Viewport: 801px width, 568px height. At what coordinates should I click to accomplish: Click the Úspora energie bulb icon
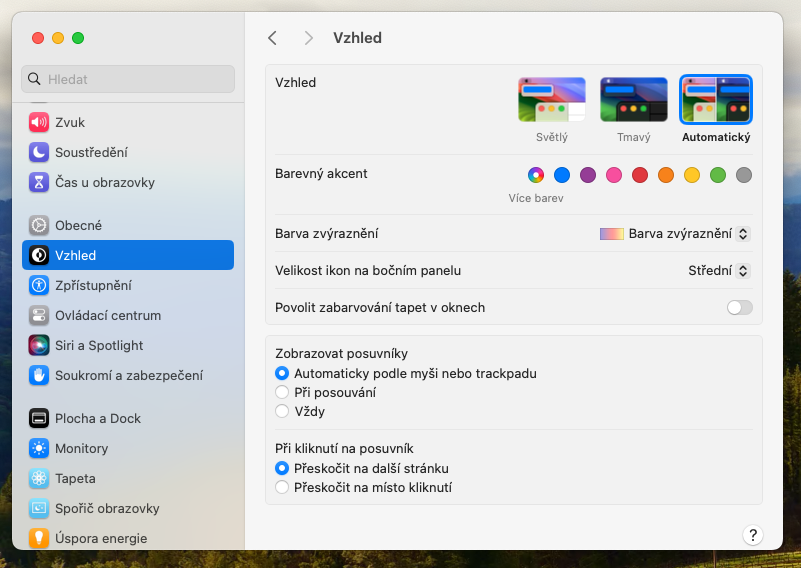39,538
